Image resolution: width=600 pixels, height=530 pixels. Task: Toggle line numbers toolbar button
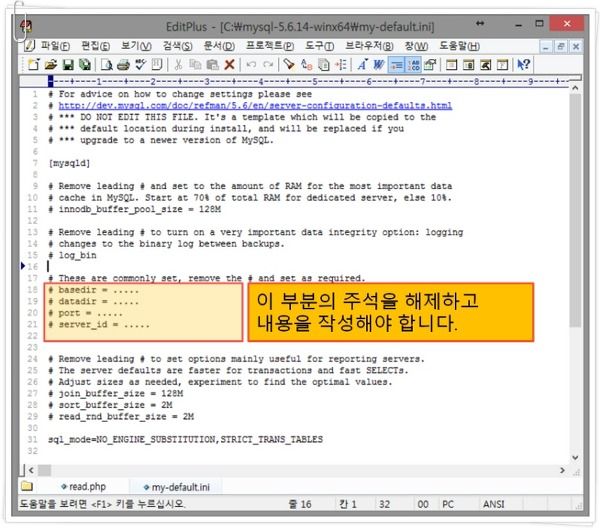(413, 65)
